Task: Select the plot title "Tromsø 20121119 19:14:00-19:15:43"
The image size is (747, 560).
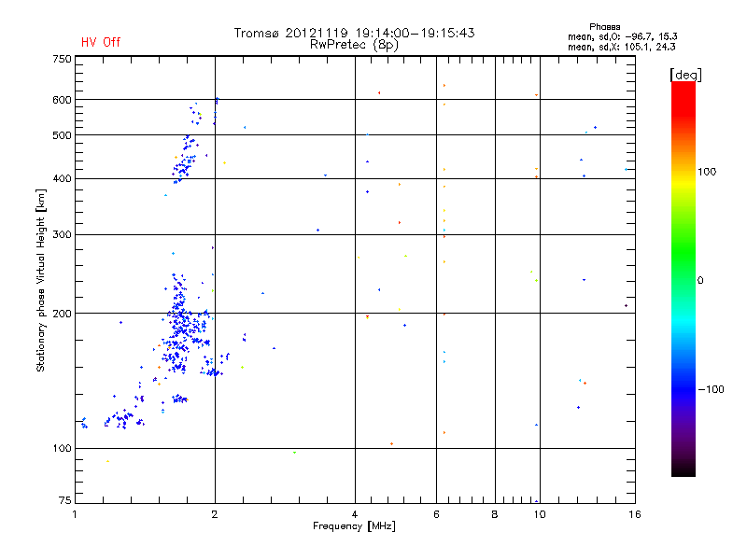Action: tap(354, 33)
